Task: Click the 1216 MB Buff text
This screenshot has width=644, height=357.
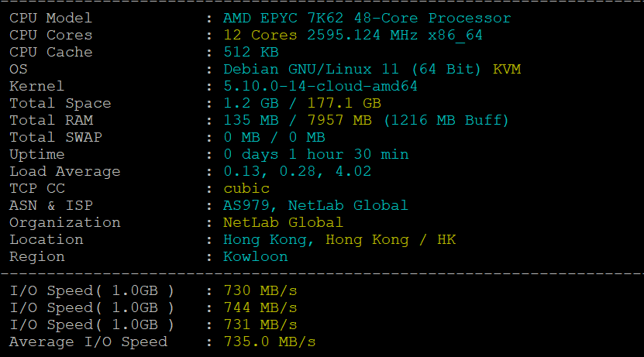Action: click(446, 120)
